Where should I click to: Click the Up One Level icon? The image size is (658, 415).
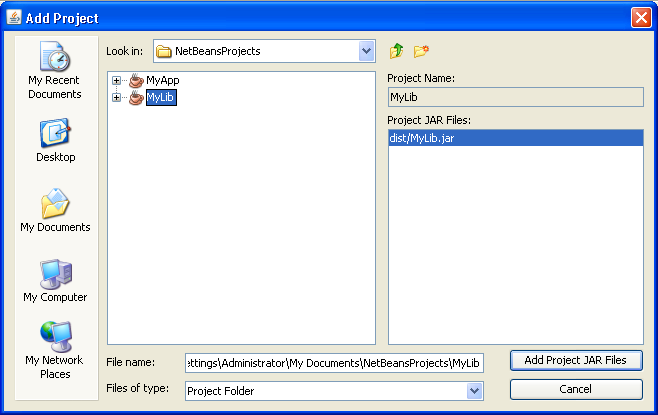click(x=396, y=51)
